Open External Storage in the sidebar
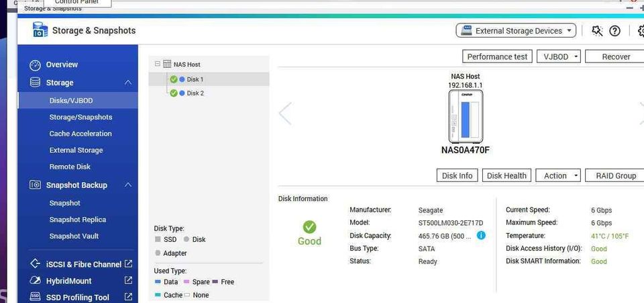Viewport: 644px width, 303px height. pos(76,150)
